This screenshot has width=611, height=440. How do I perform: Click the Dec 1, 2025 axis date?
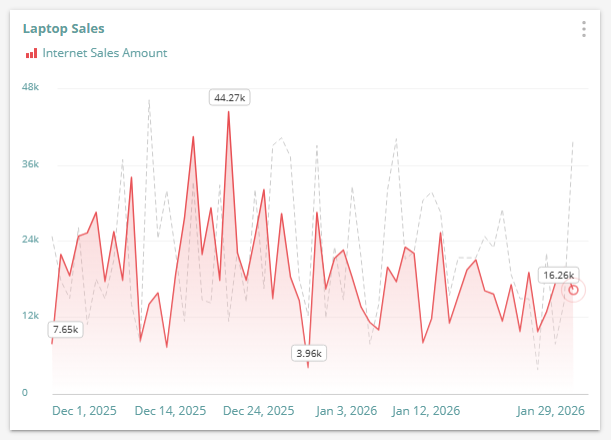(x=85, y=411)
